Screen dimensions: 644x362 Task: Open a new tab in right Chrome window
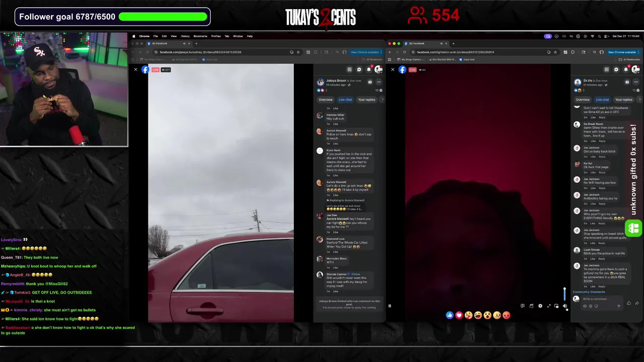pyautogui.click(x=453, y=44)
